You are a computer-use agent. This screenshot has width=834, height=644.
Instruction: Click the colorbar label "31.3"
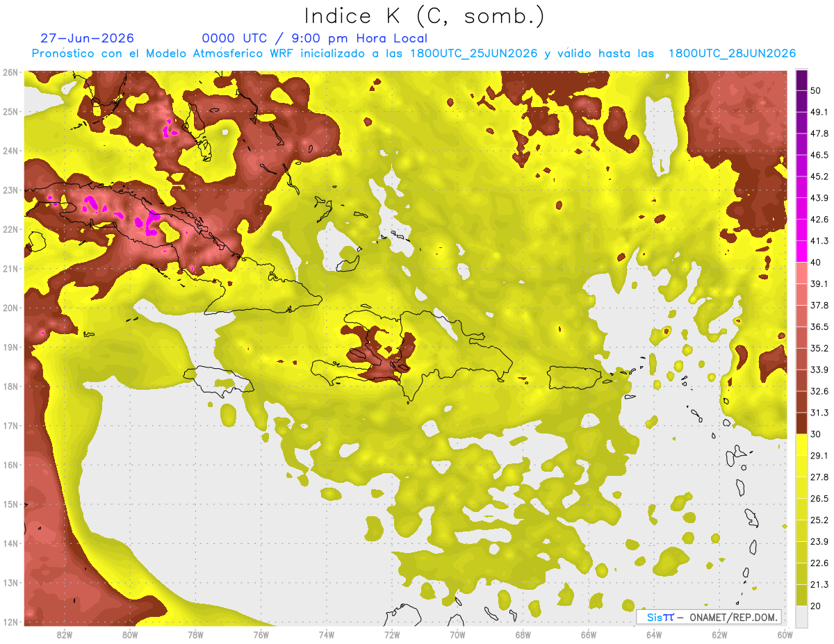click(819, 413)
